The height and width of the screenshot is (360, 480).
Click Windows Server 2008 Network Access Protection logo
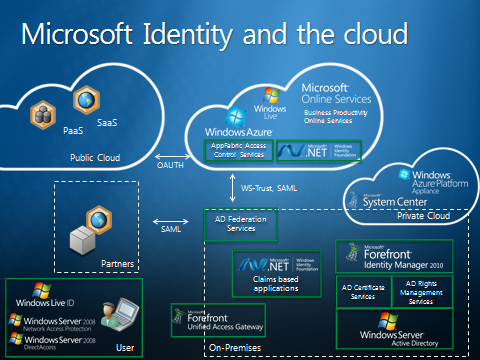(x=15, y=320)
